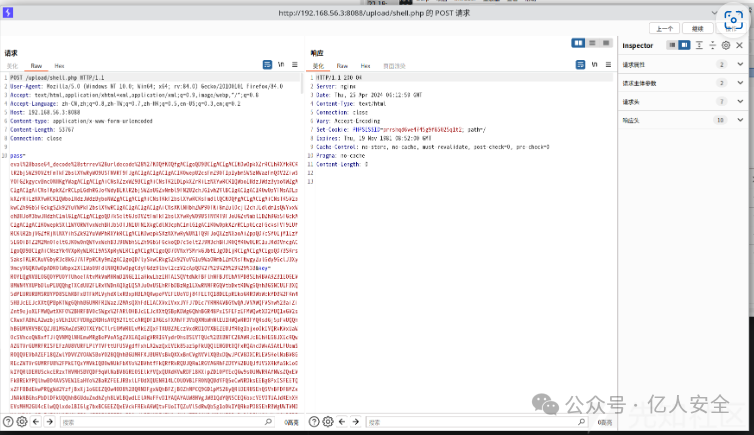Switch Inspector to docked-right layout
Image resolution: width=754 pixels, height=435 pixels.
click(x=684, y=45)
